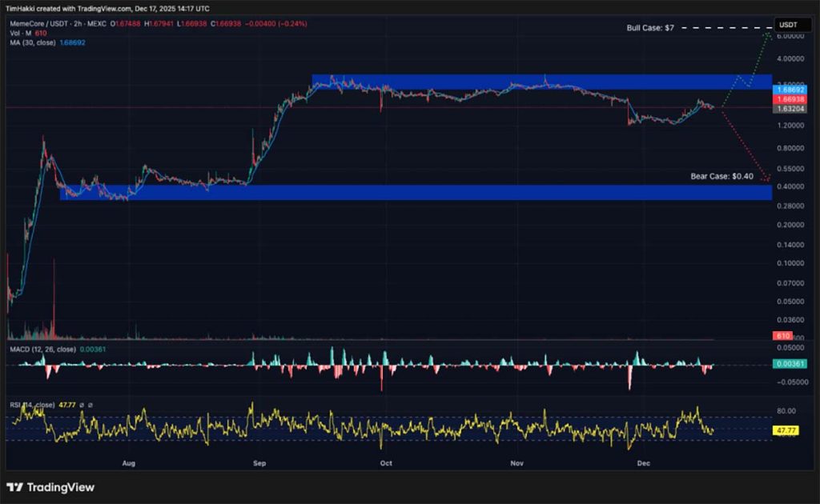The width and height of the screenshot is (820, 504).
Task: Click the MACD (12, 26, close) indicator label
Action: [44, 349]
